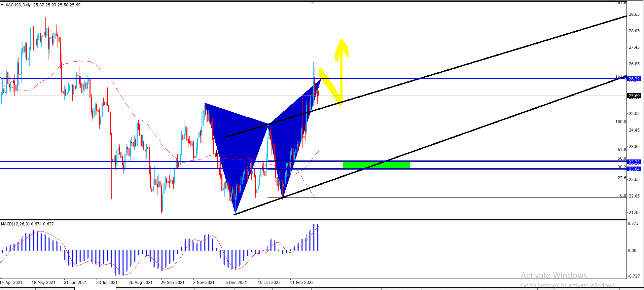Click the 6 Dec 2021 date label
Screen dimensions: 644x290
click(236, 283)
